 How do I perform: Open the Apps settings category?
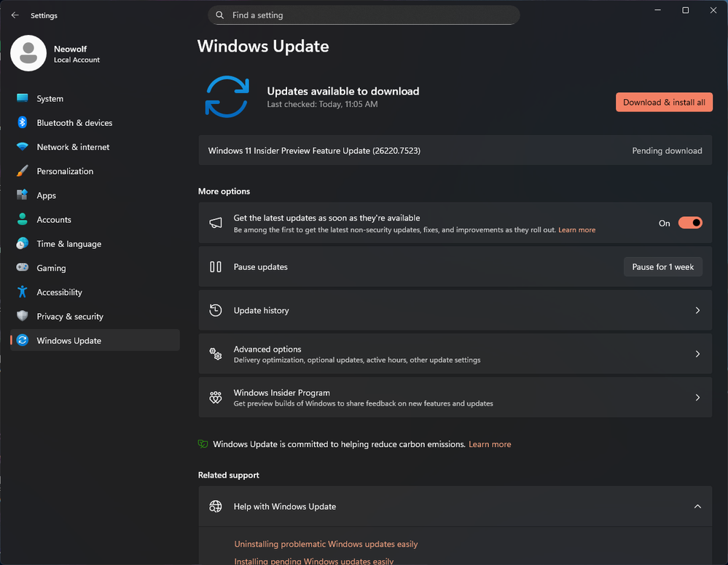click(95, 195)
